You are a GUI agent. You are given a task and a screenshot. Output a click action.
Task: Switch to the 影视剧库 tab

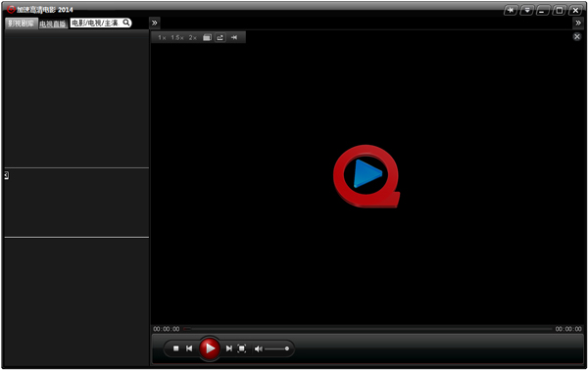[x=22, y=23]
